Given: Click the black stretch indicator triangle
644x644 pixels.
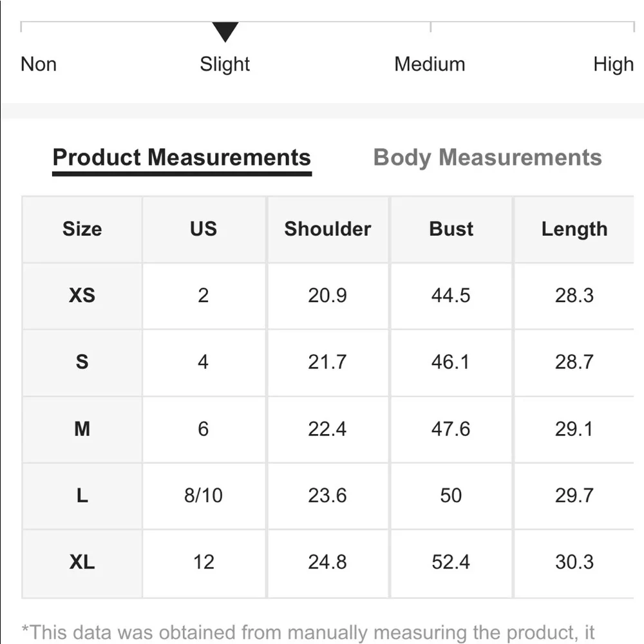Looking at the screenshot, I should coord(225,31).
